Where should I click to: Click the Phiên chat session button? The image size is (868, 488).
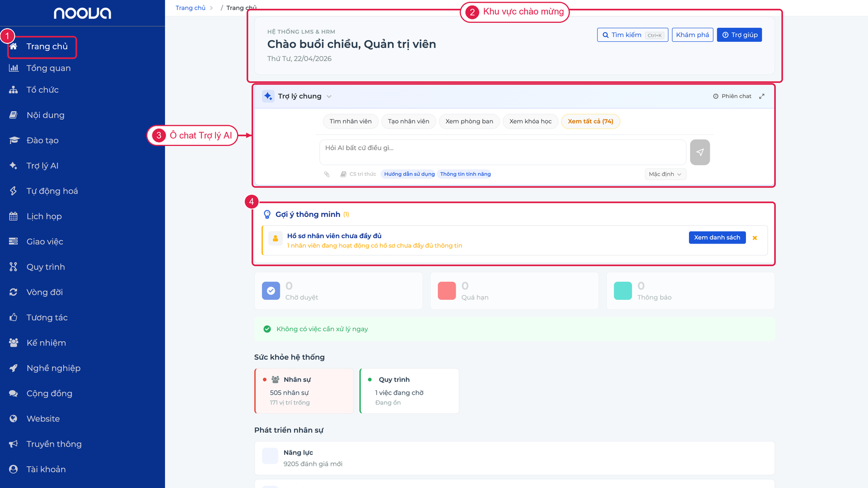(x=732, y=96)
